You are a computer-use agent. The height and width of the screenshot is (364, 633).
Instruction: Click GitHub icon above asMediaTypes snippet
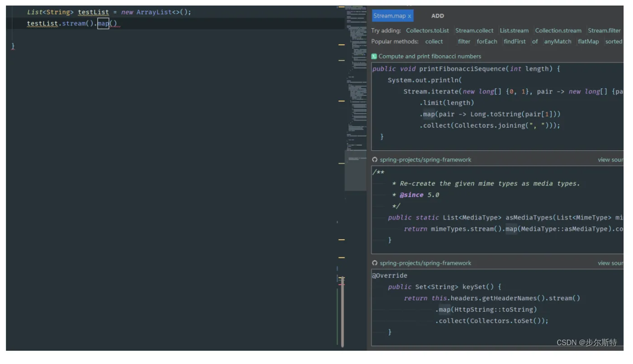(374, 160)
